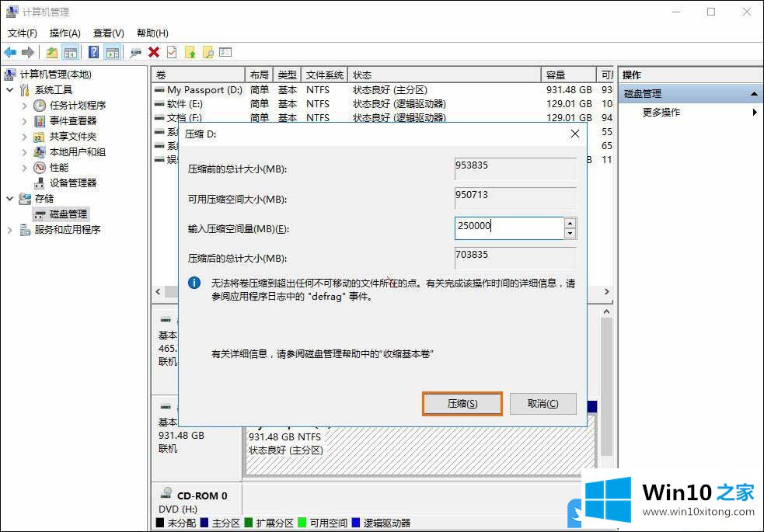Click the Up one level folder icon
Viewport: 764px width, 532px height.
tap(51, 52)
